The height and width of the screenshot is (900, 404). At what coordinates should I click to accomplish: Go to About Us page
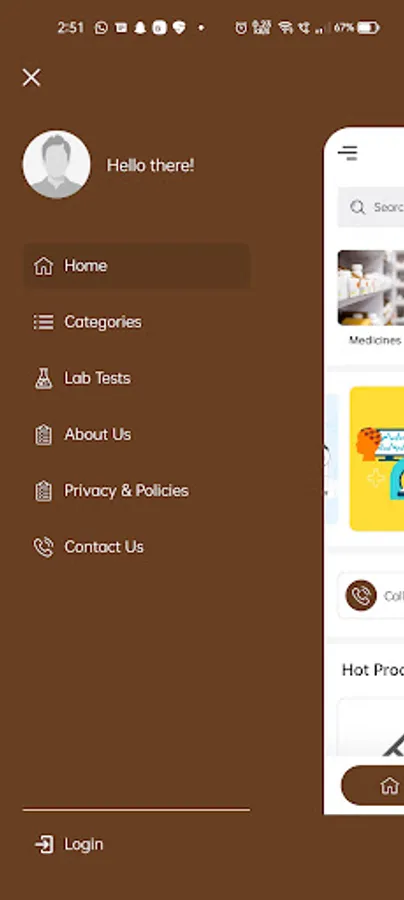click(98, 435)
